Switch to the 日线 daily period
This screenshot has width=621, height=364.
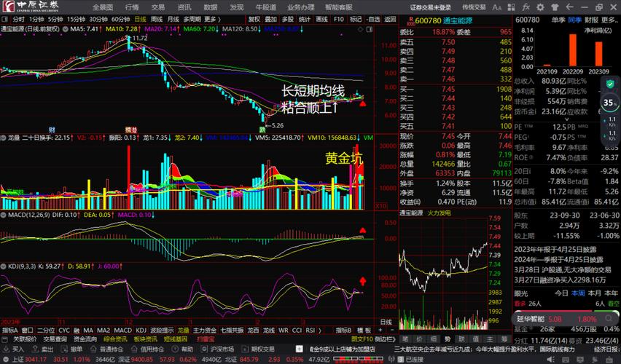point(140,18)
